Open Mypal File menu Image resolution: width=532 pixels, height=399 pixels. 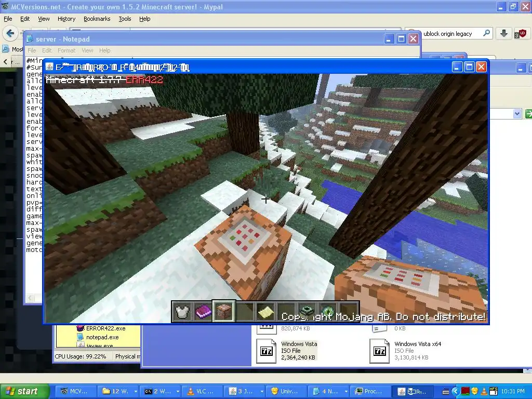tap(8, 19)
